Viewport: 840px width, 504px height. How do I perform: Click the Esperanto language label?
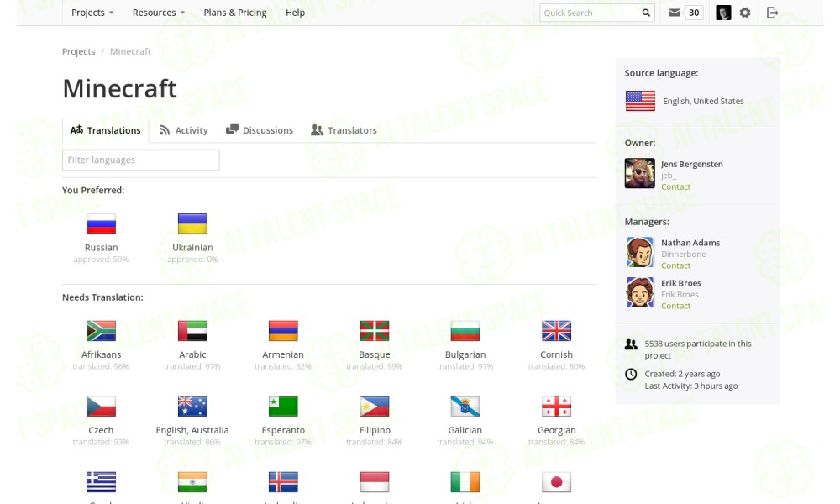[x=283, y=430]
